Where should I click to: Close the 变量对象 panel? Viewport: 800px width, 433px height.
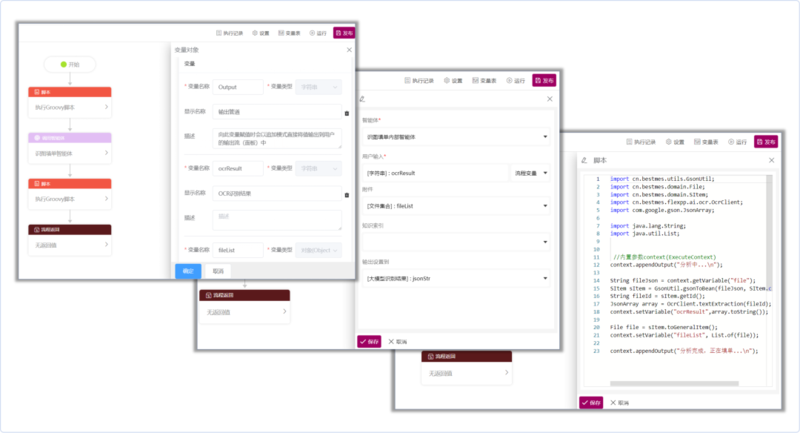(349, 49)
